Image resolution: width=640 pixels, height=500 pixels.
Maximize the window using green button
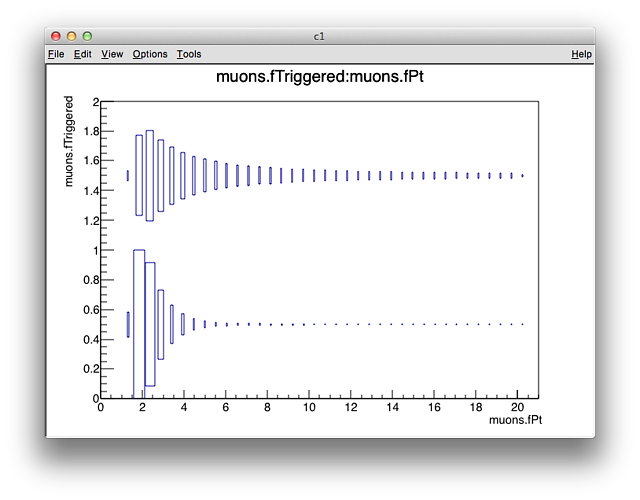click(87, 36)
